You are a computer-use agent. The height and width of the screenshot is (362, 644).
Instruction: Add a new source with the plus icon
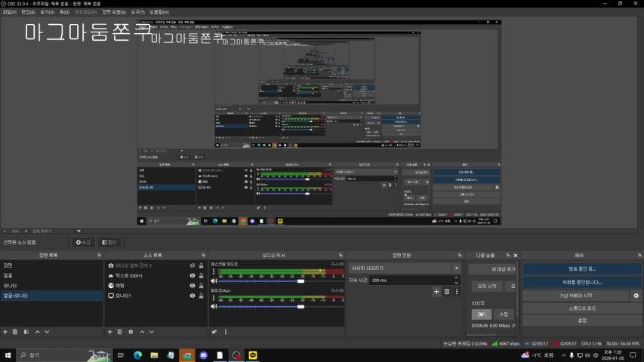pos(109,332)
